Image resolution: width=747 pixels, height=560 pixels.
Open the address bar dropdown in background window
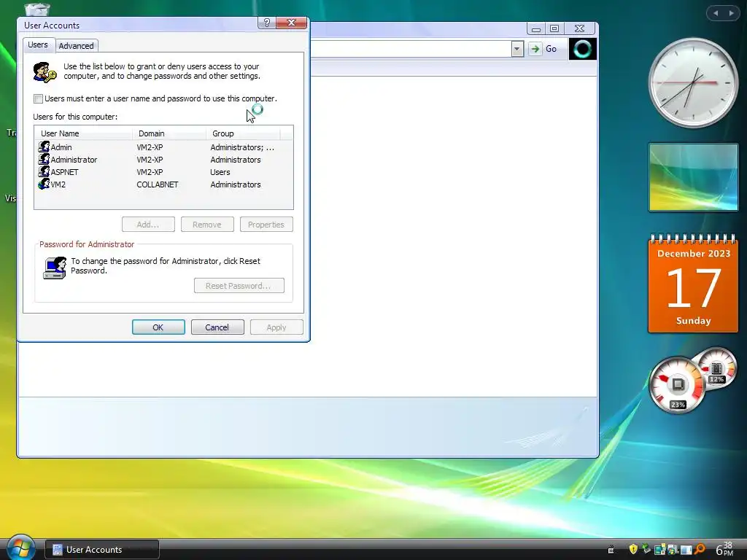(x=517, y=49)
